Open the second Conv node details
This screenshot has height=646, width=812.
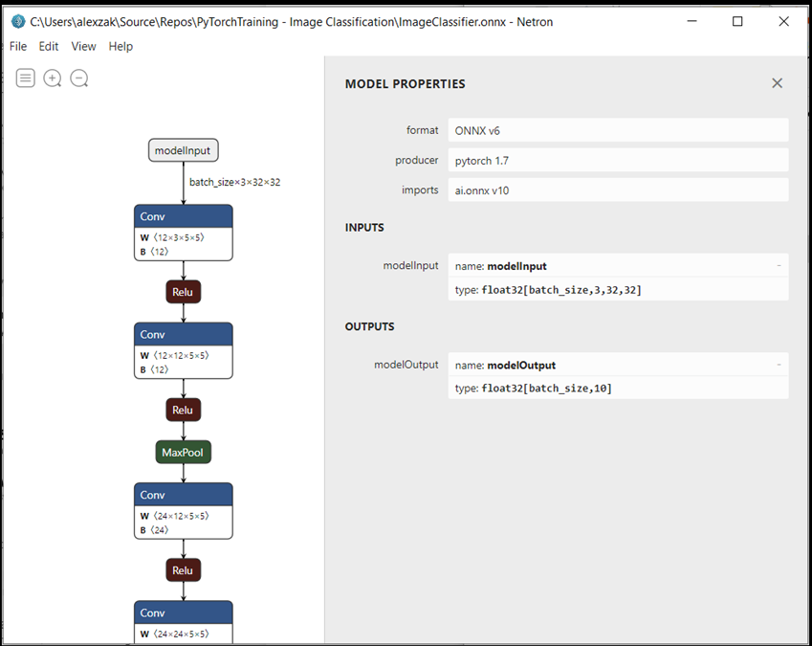pyautogui.click(x=183, y=334)
